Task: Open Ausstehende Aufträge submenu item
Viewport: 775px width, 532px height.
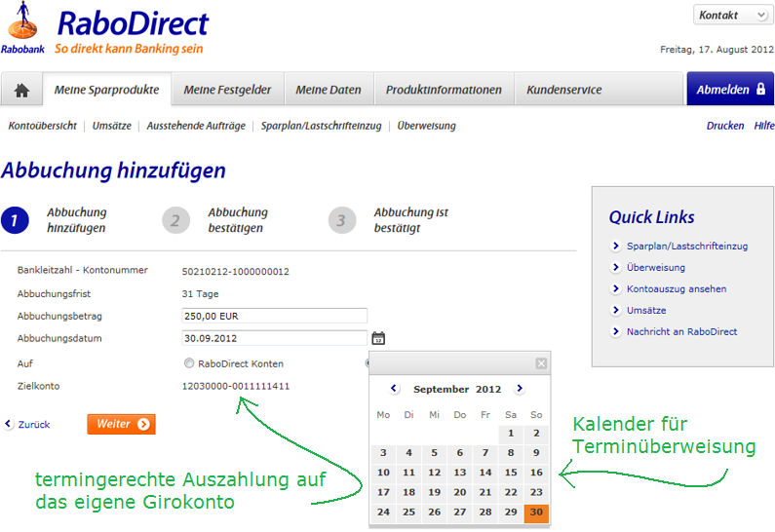Action: pyautogui.click(x=196, y=126)
